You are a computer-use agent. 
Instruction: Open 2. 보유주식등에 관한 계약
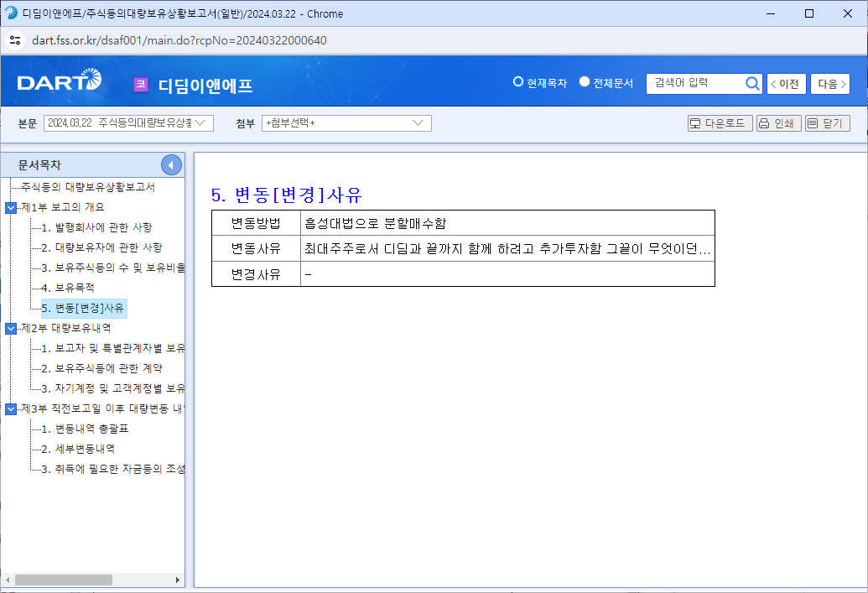pos(101,369)
